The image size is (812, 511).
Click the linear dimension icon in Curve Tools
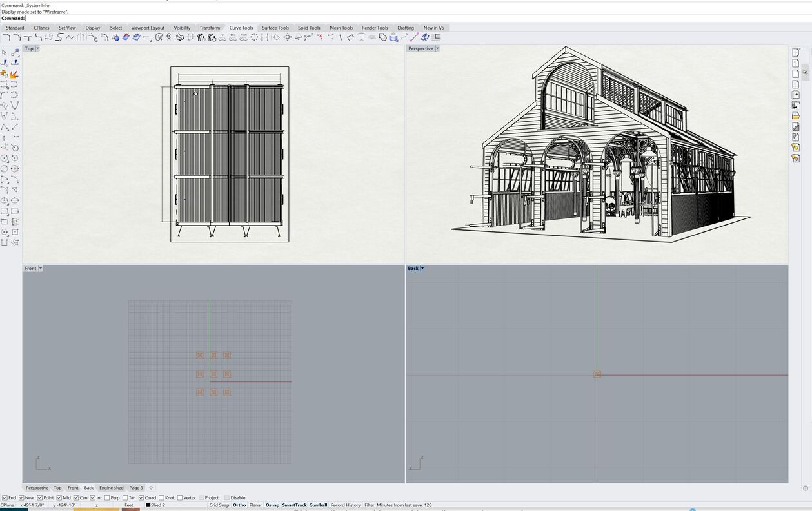[265, 37]
